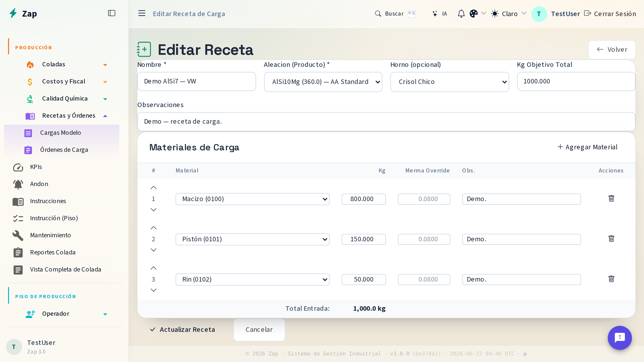Open notifications bell icon

click(461, 14)
